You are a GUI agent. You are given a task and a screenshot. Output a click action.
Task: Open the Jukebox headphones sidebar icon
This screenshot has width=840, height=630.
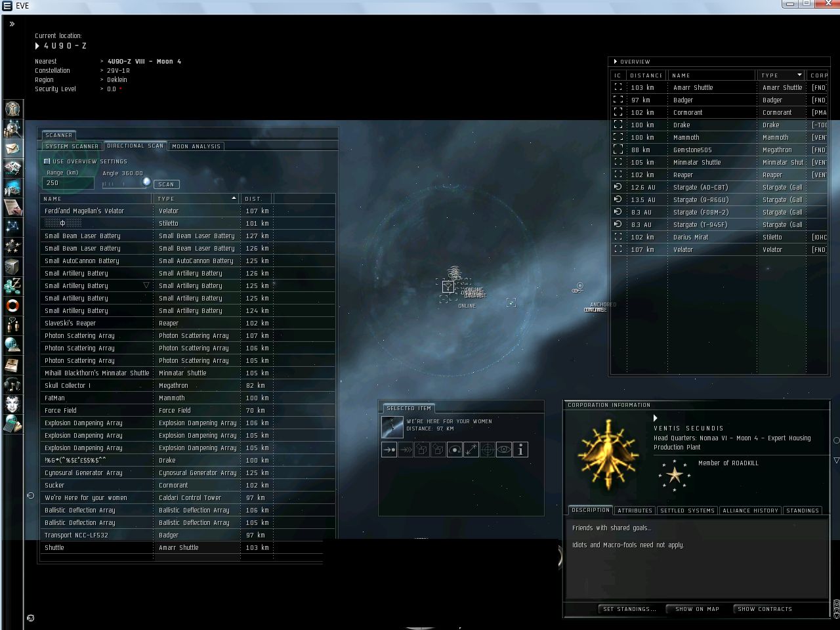click(x=12, y=384)
